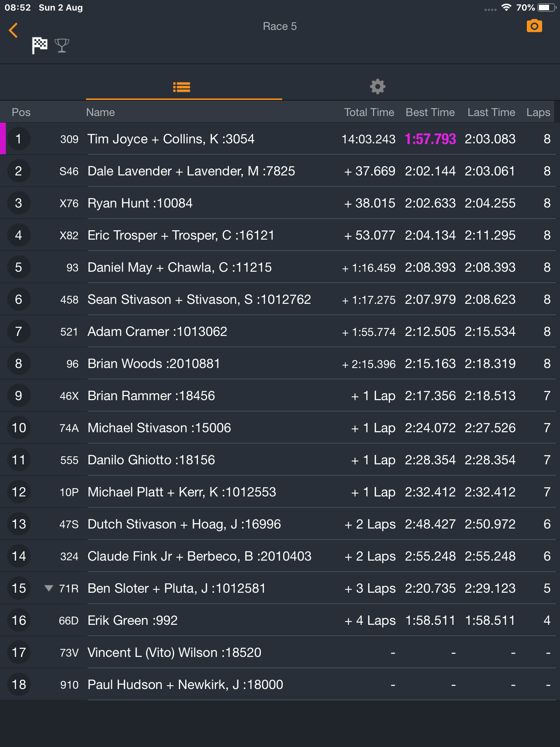Switch to the results list tab

click(182, 87)
